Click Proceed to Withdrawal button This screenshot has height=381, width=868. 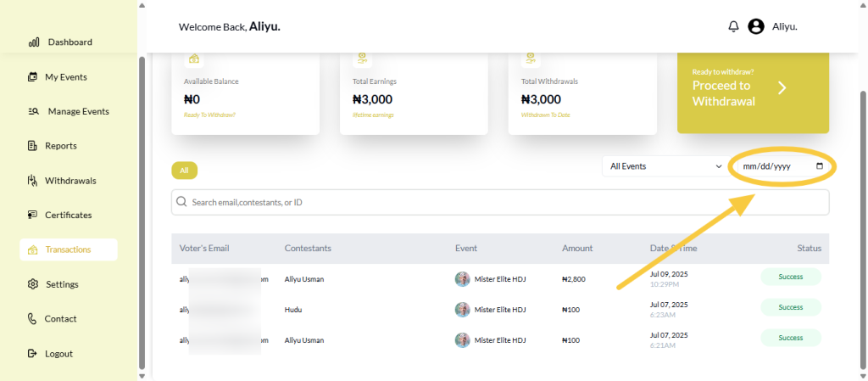click(753, 92)
